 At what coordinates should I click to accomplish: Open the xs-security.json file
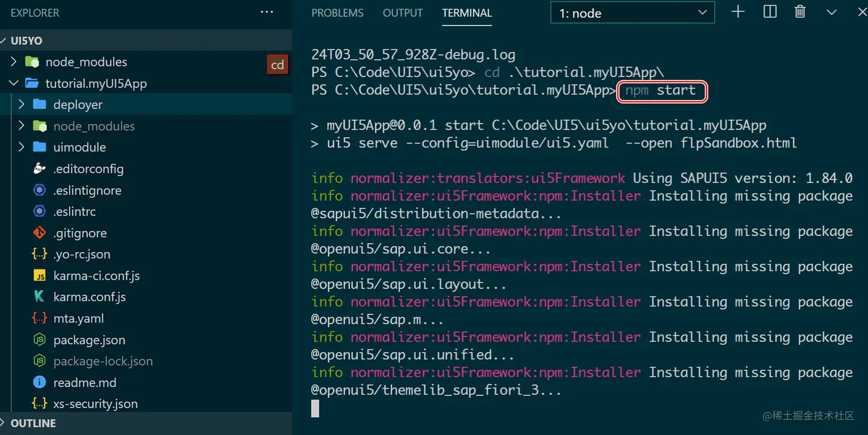point(95,403)
